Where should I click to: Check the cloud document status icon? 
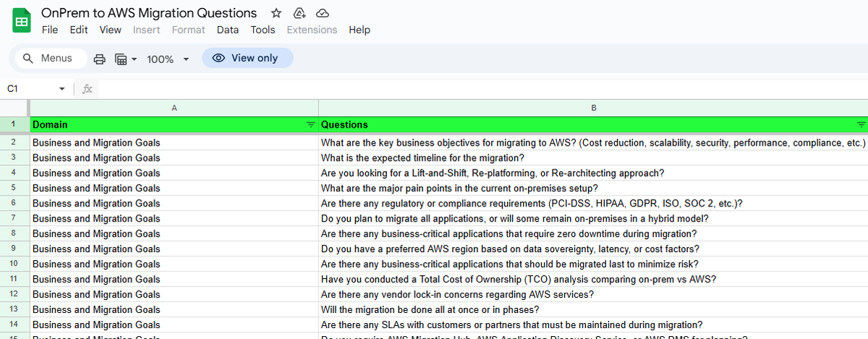tap(323, 13)
